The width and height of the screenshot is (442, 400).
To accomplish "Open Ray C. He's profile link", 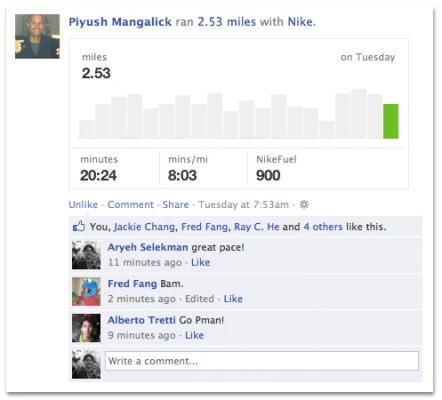I will (257, 227).
